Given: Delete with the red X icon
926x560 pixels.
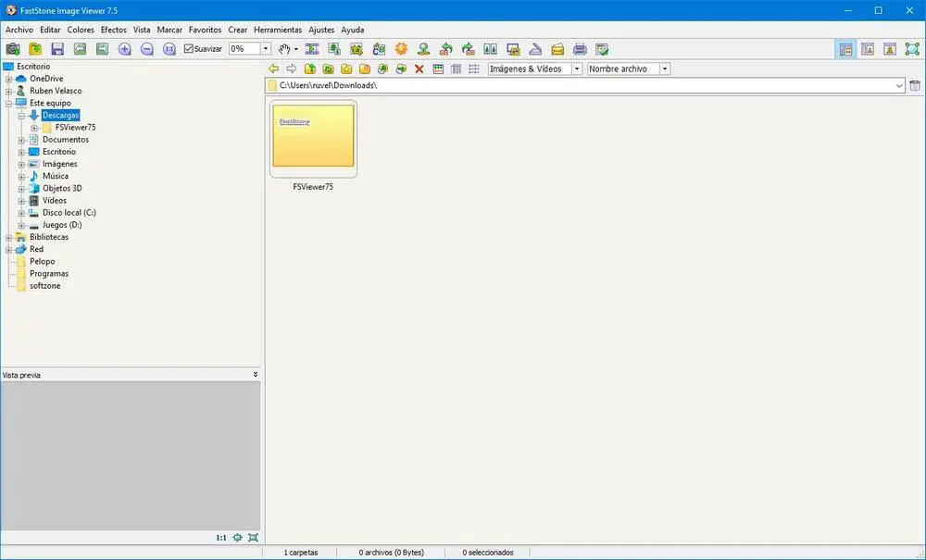Looking at the screenshot, I should point(419,69).
